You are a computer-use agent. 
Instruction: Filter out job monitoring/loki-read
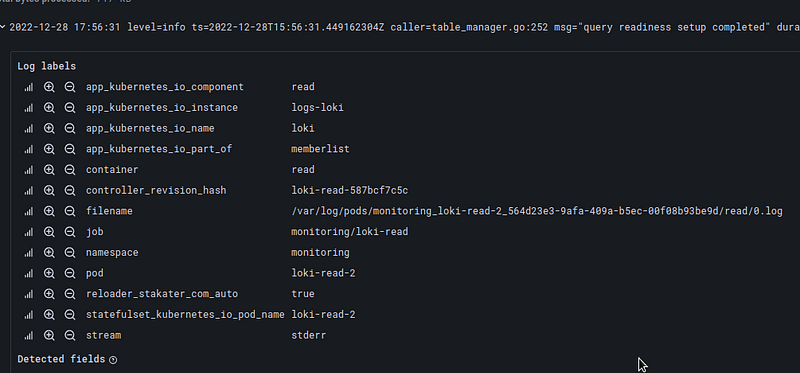[x=70, y=232]
